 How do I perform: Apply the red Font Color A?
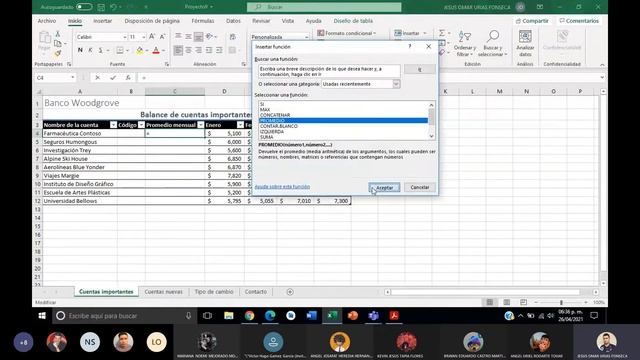pyautogui.click(x=156, y=50)
